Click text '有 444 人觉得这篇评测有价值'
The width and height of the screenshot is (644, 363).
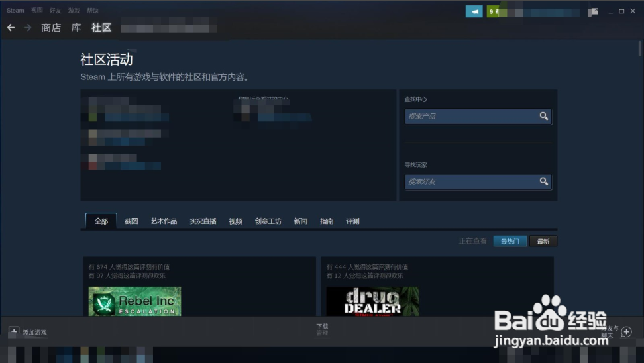click(x=367, y=267)
